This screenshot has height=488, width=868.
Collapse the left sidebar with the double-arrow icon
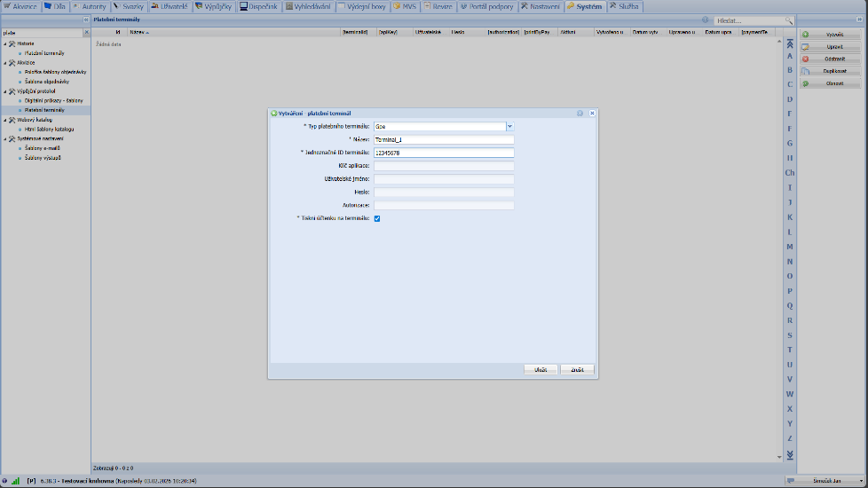coord(85,20)
